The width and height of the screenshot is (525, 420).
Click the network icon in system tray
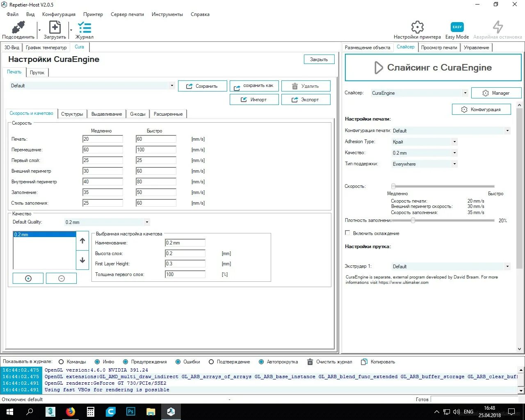(x=447, y=412)
